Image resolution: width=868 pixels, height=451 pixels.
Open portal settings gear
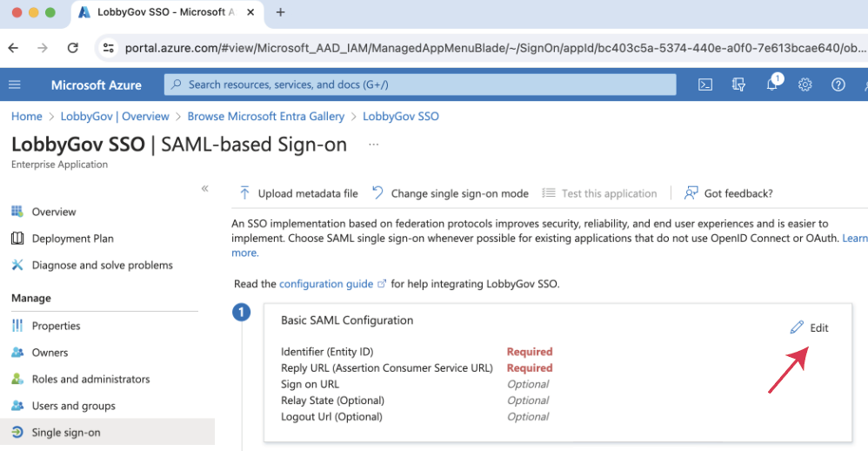click(x=805, y=84)
